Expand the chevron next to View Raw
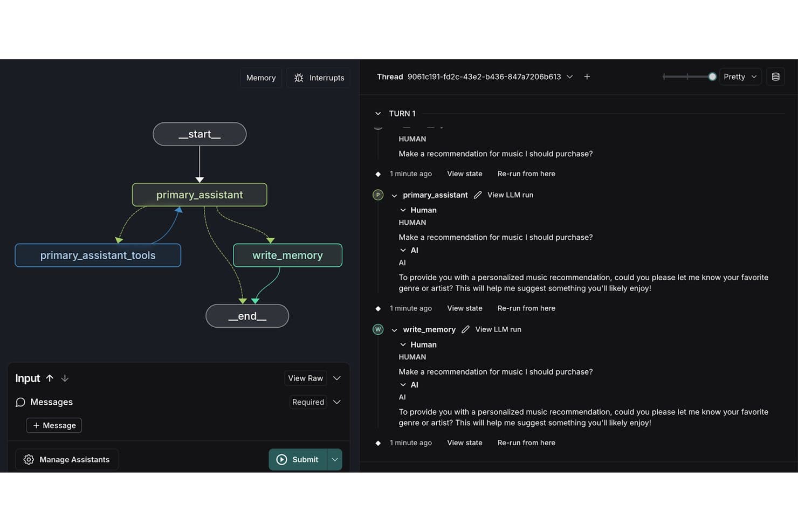This screenshot has width=798, height=532. (337, 378)
